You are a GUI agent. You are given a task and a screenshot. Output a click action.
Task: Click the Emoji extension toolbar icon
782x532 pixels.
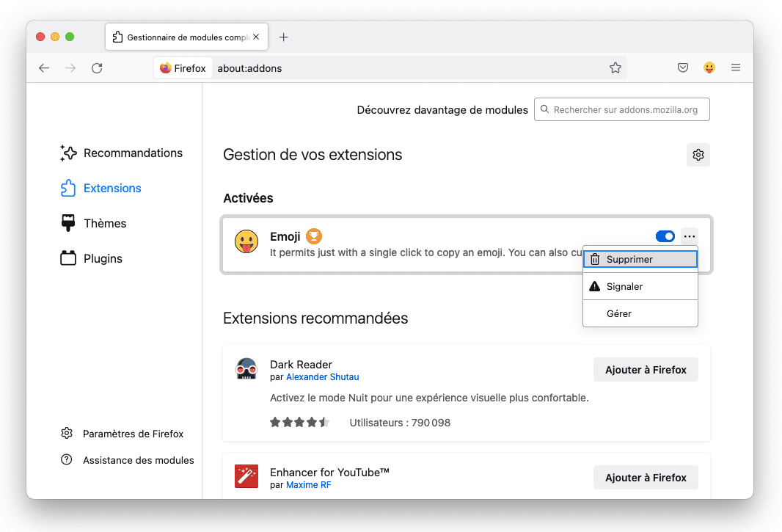pyautogui.click(x=709, y=68)
